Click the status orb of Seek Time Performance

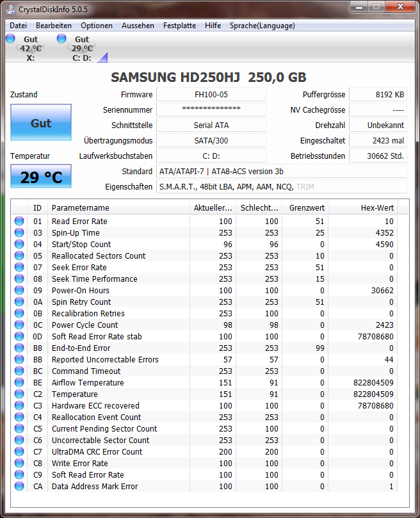19,279
